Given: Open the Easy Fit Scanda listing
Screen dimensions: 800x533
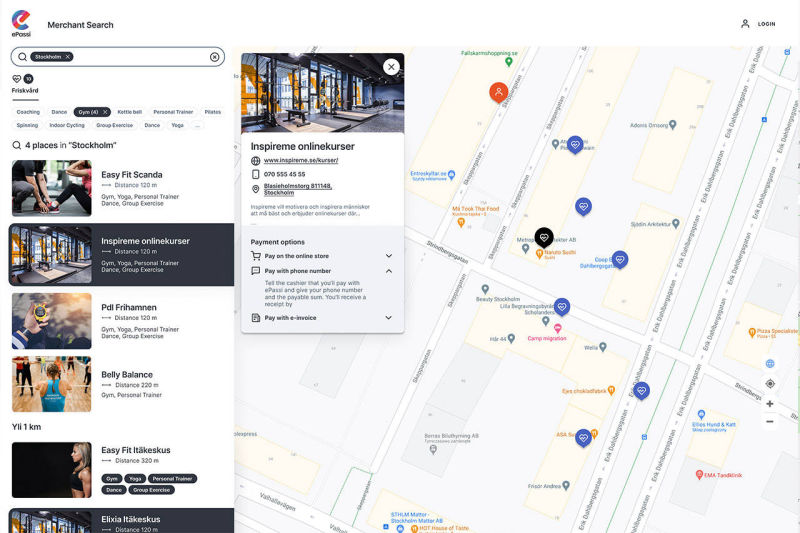Looking at the screenshot, I should 121,188.
